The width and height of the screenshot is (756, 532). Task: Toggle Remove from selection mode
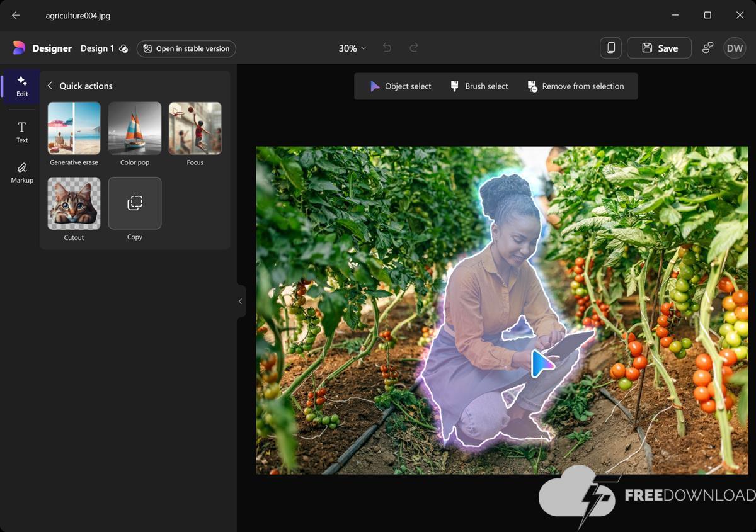575,86
